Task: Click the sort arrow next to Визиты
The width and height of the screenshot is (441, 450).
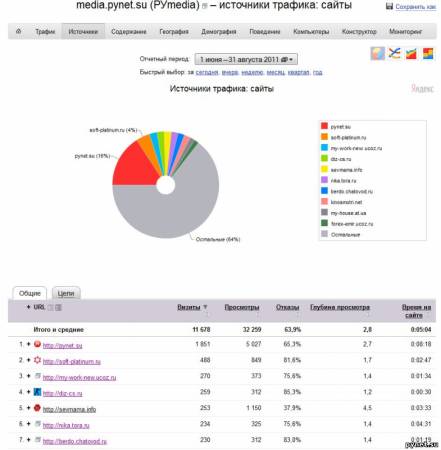Action: 205,307
